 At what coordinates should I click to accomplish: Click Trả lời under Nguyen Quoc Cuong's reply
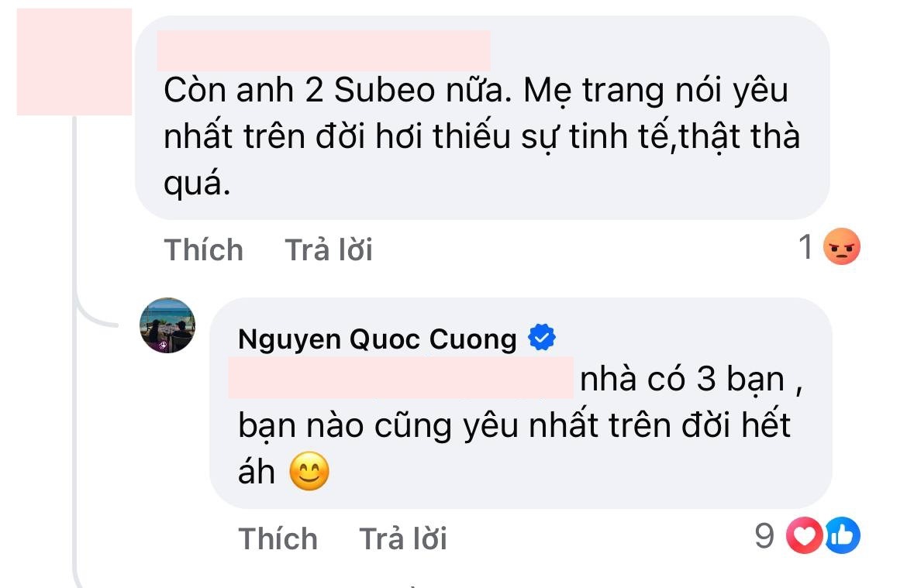tap(404, 538)
